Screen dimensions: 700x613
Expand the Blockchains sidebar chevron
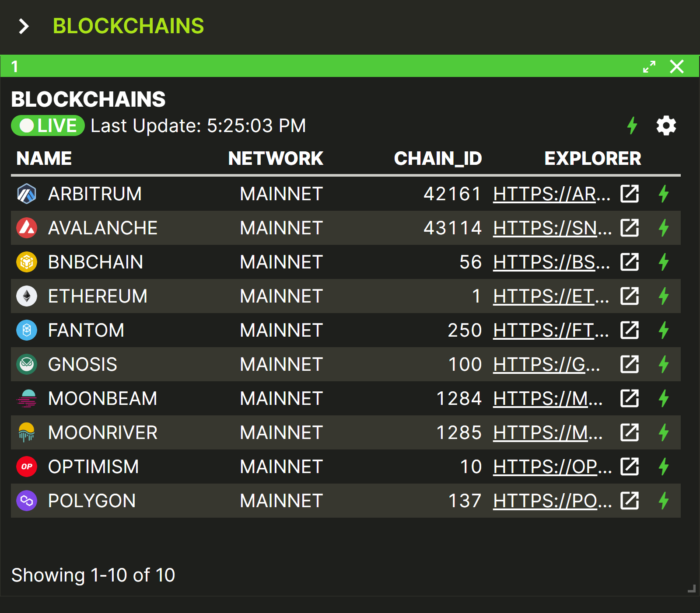click(24, 26)
